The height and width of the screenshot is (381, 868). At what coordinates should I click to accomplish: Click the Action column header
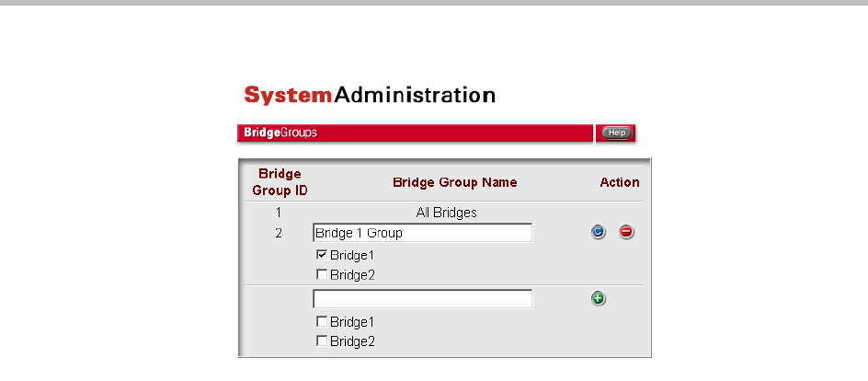(619, 182)
